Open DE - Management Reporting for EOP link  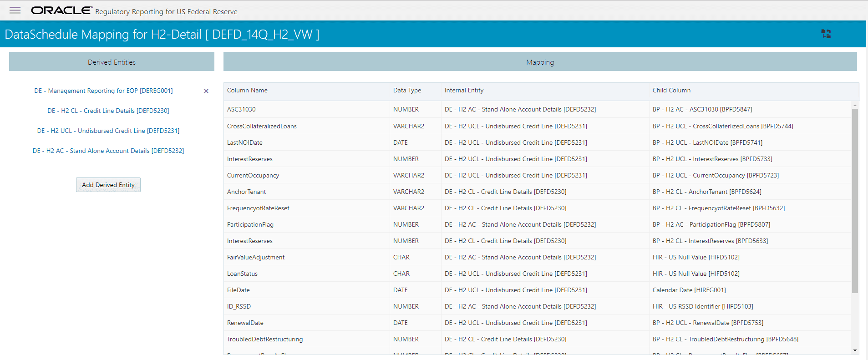(104, 91)
